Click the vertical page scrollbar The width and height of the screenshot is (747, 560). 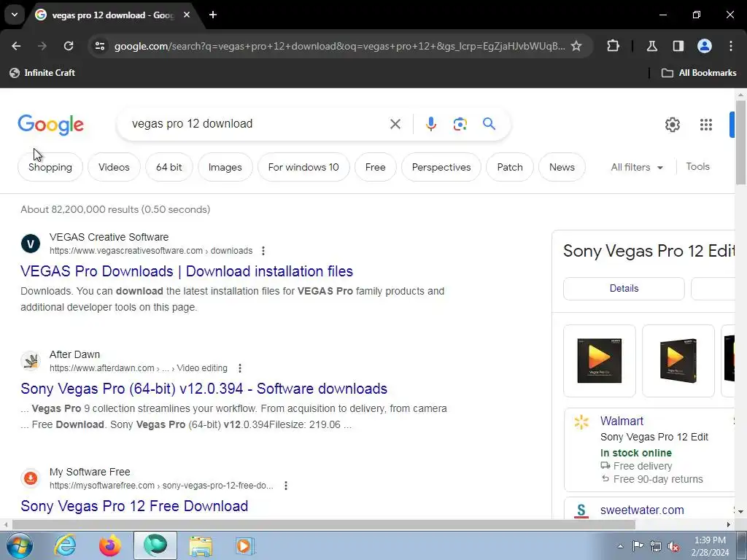point(741,143)
